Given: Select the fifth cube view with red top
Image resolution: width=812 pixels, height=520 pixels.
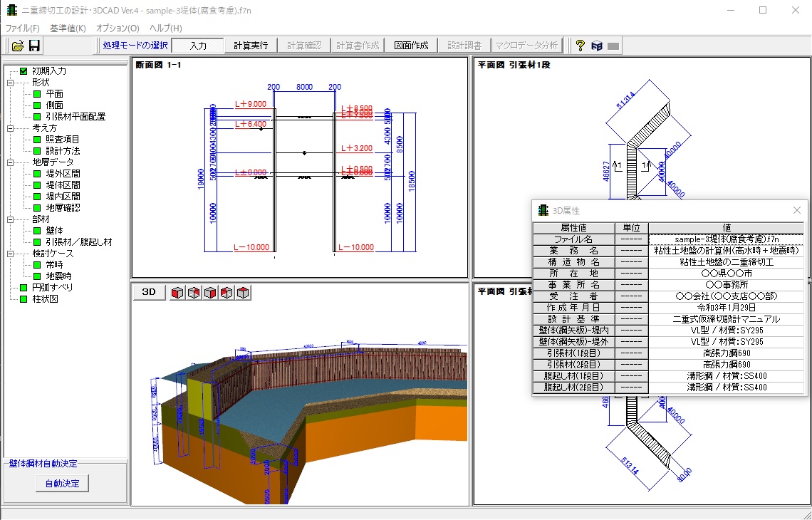Looking at the screenshot, I should coord(244,293).
